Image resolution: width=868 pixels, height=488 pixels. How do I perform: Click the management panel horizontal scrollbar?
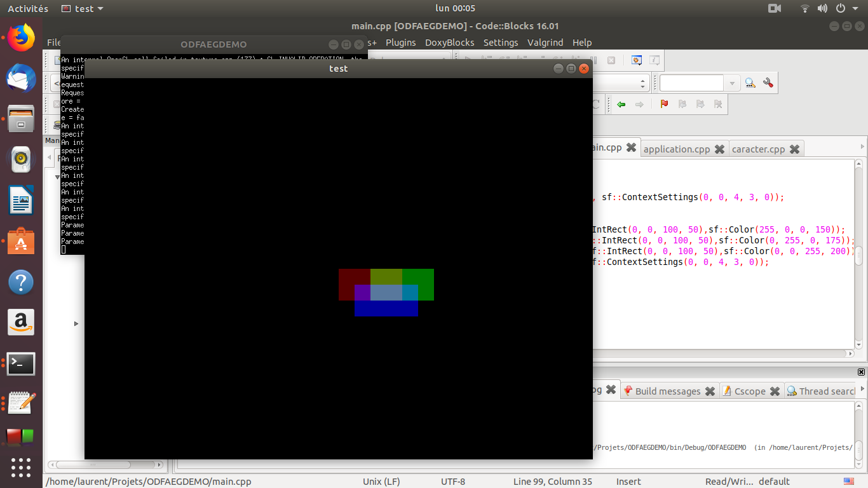(x=105, y=465)
